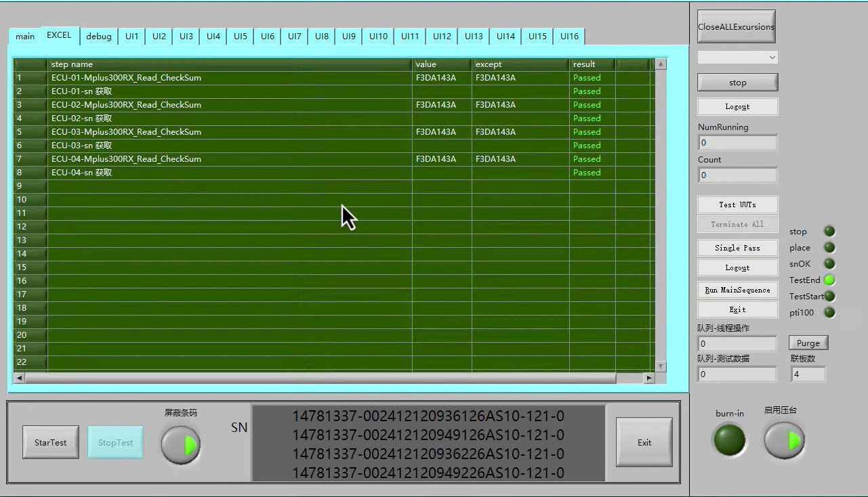Screen dimensions: 868x497
Task: Click the Run MainSequence button
Action: 737,290
